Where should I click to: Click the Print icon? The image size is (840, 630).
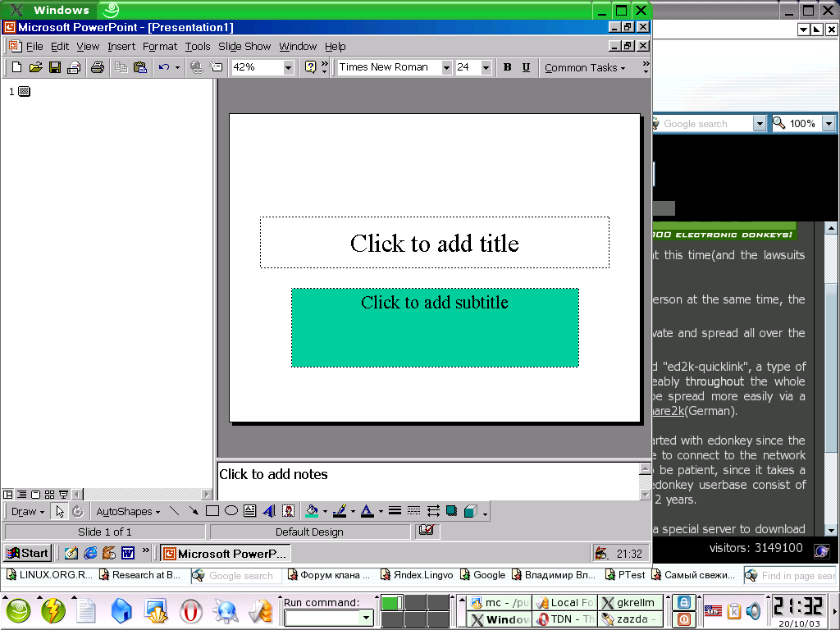(98, 67)
